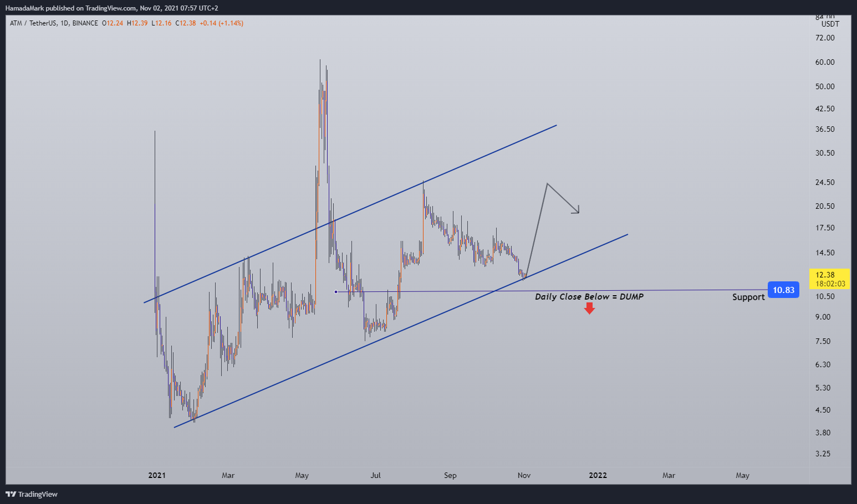Click the first May label on the time axis
This screenshot has width=857, height=504.
coord(302,475)
